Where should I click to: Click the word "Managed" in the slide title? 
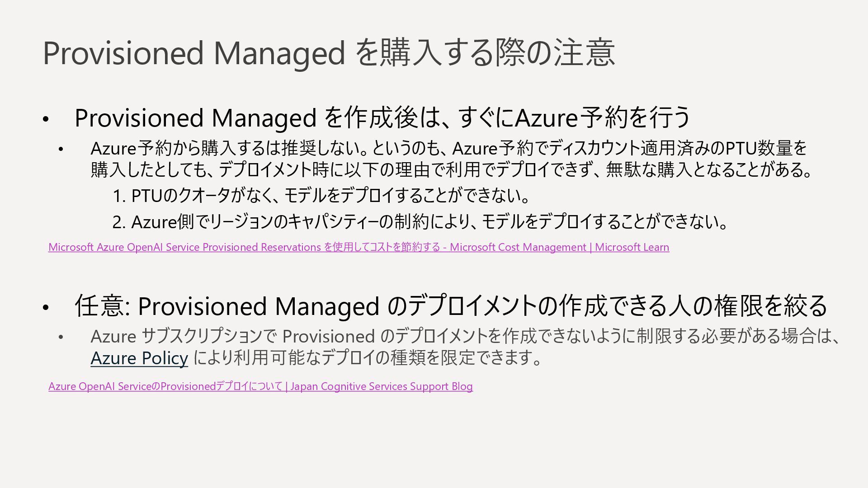[x=279, y=53]
